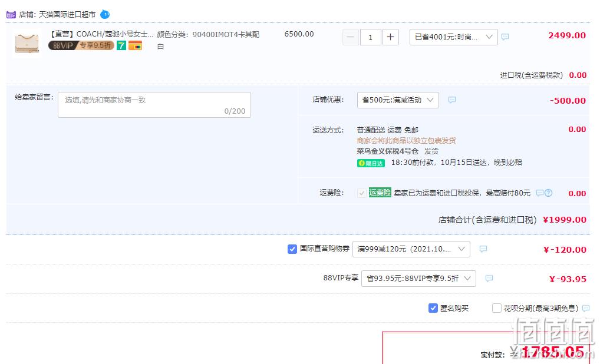Increase quantity with the plus button
Image resolution: width=600 pixels, height=364 pixels.
(390, 37)
